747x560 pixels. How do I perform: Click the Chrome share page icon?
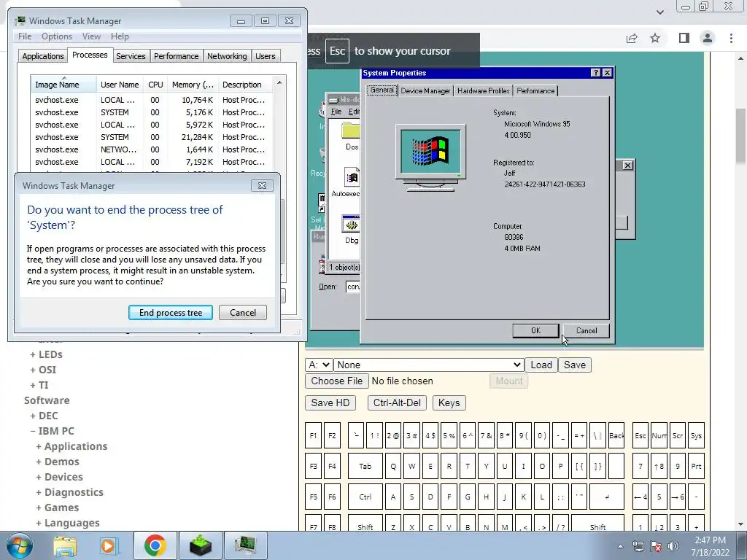pyautogui.click(x=632, y=38)
